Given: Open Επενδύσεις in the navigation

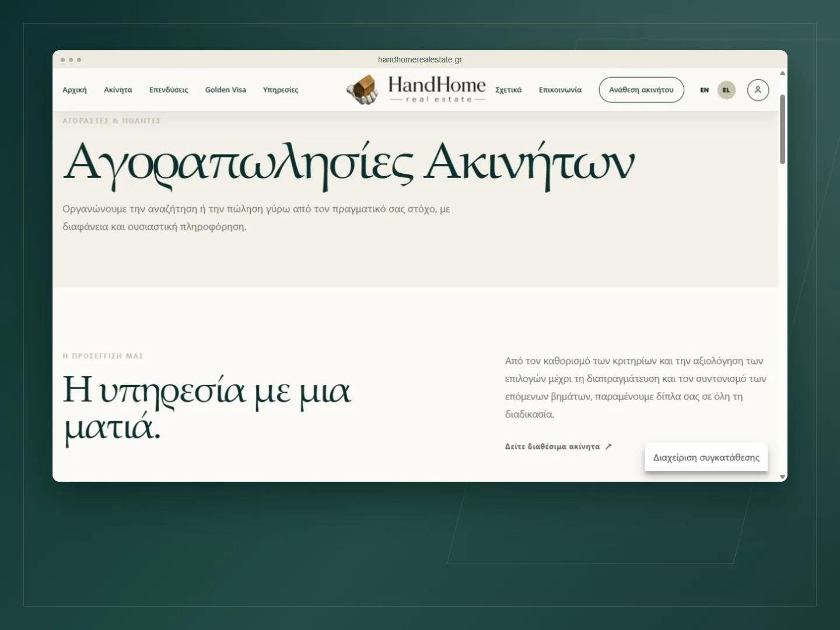Looking at the screenshot, I should 169,90.
